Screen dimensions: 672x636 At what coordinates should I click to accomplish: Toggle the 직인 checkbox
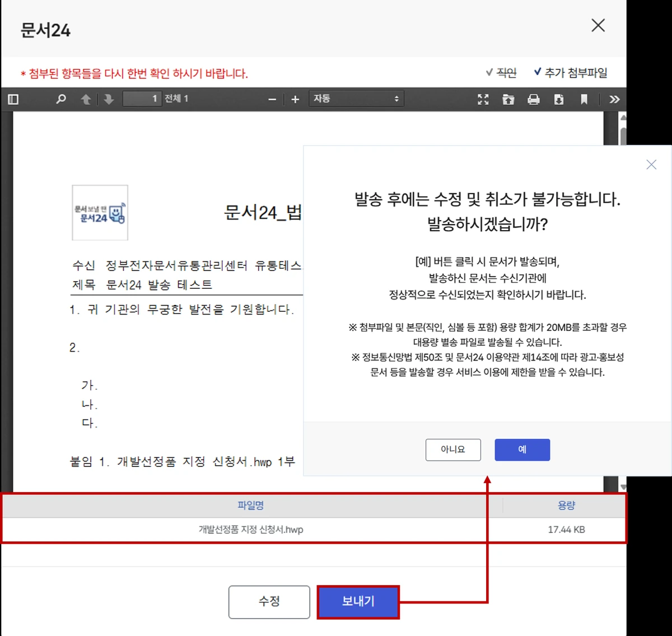pos(501,73)
